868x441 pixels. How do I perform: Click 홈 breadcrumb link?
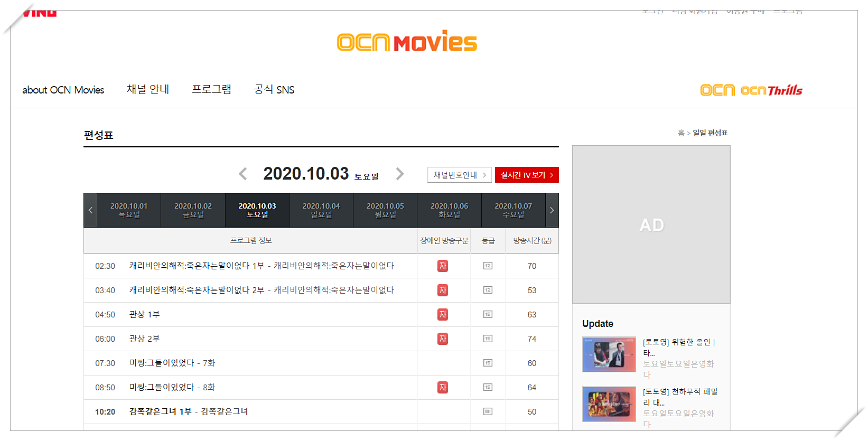tap(681, 133)
